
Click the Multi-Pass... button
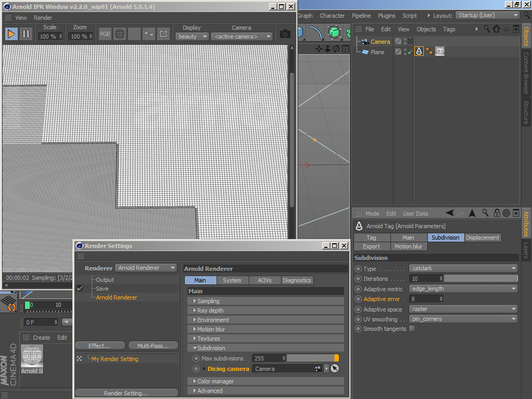click(152, 346)
